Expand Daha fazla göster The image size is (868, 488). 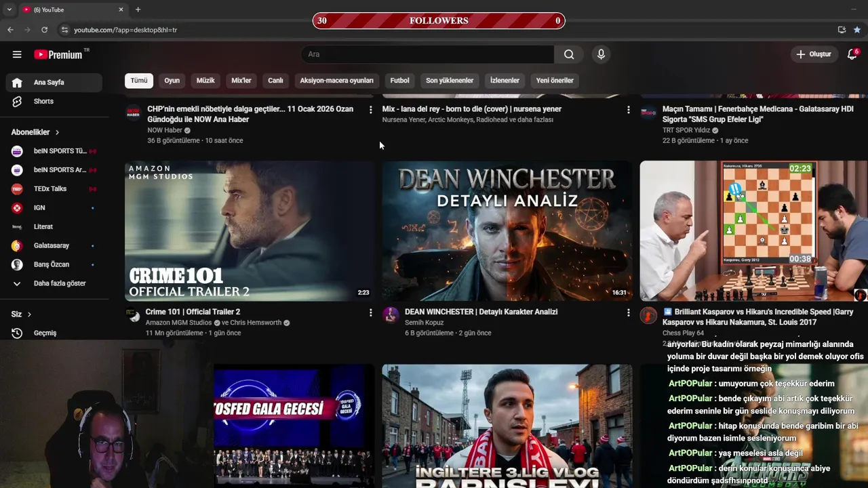click(54, 283)
